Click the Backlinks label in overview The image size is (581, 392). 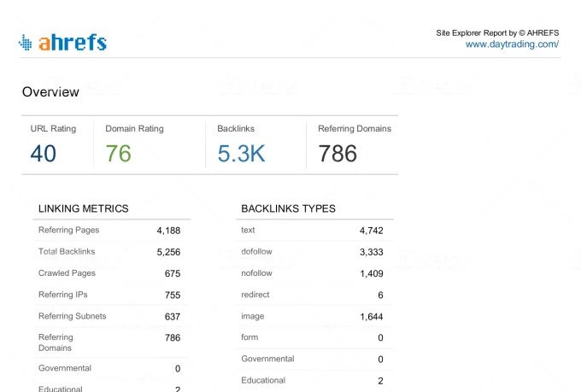point(236,129)
